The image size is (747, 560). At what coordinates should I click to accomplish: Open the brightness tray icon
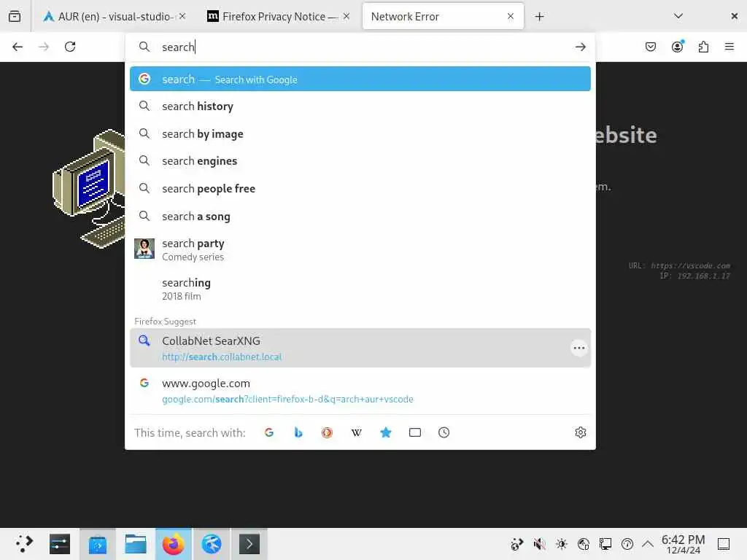pyautogui.click(x=561, y=544)
